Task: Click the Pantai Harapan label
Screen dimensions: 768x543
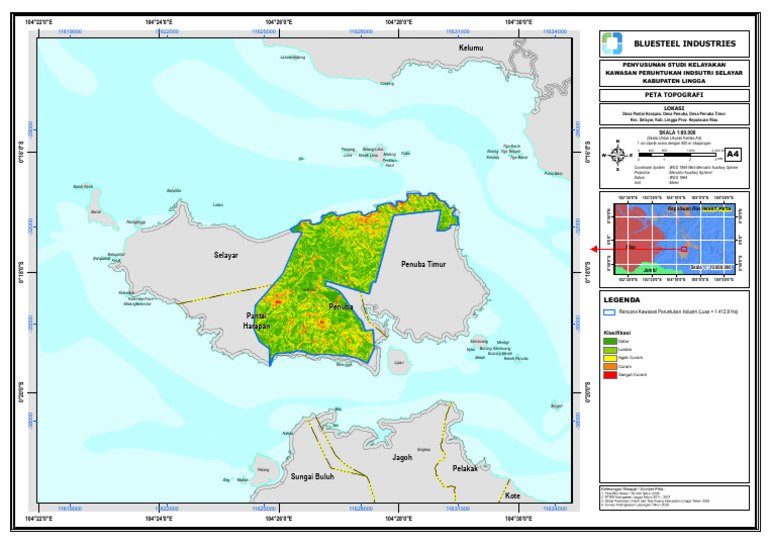Action: [x=256, y=321]
